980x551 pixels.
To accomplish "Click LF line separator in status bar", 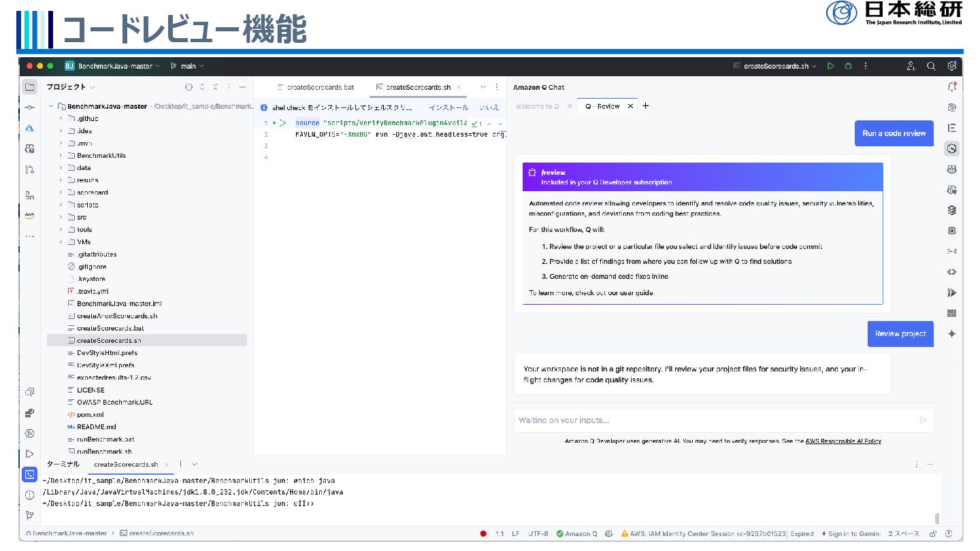I will [x=516, y=534].
